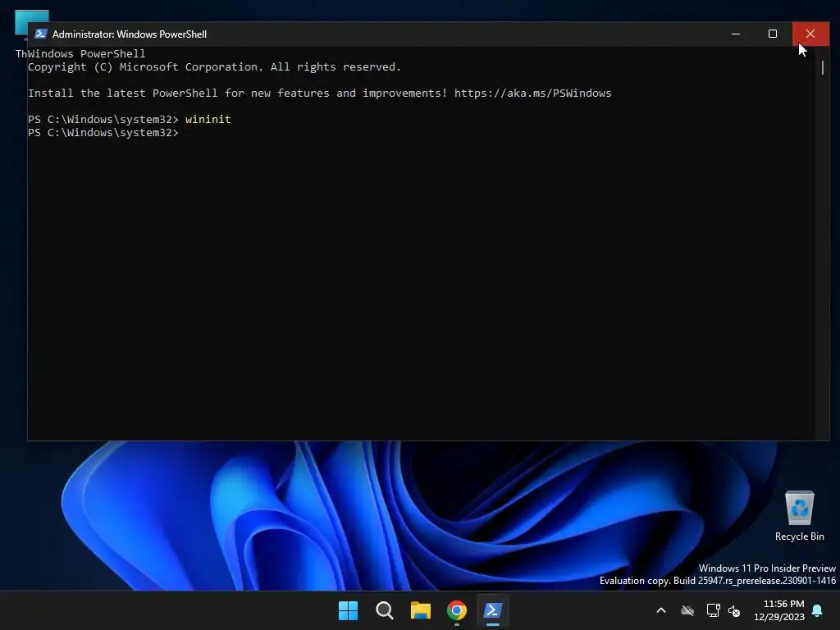Click the muted volume tray icon
The height and width of the screenshot is (630, 840).
coord(734,610)
